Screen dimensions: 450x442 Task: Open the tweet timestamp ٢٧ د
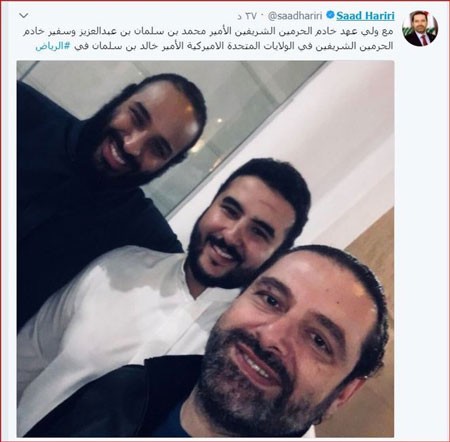[247, 16]
